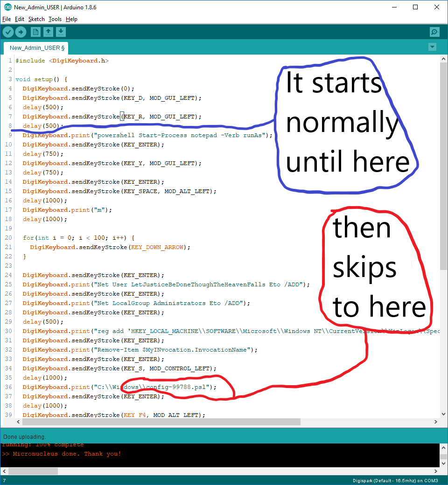Click the "reg add HKEY_LOCAL_MACHINE" line

coord(231,331)
